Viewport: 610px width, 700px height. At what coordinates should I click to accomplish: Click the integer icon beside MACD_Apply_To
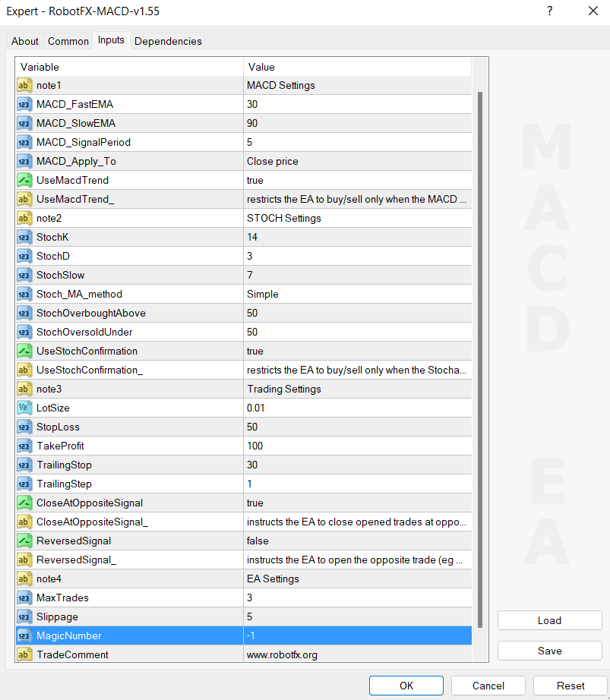(x=24, y=161)
